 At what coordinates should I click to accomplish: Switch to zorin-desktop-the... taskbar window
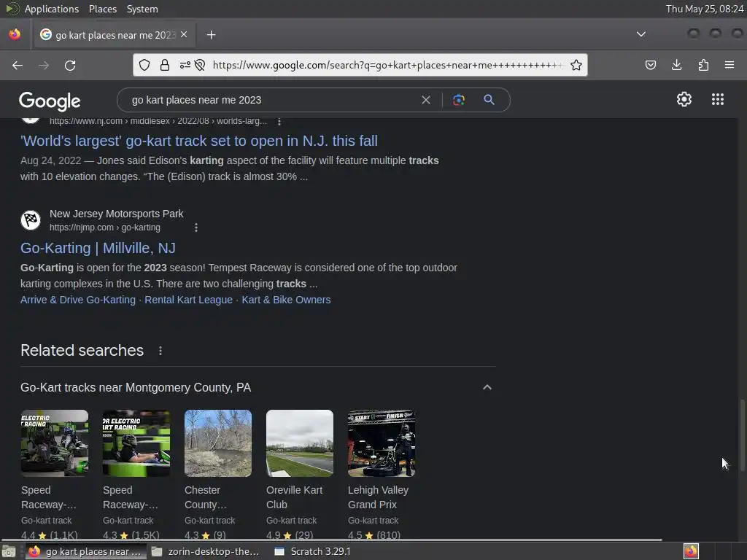(x=205, y=551)
